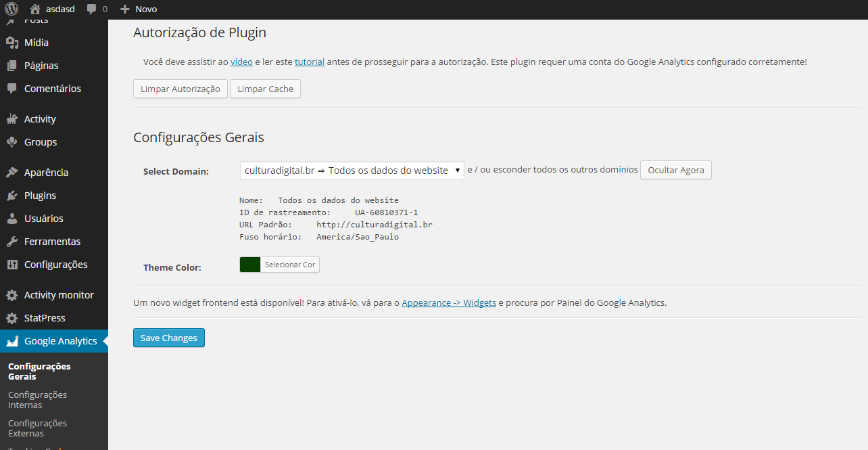This screenshot has height=450, width=868.
Task: Open Configurações Internas submenu
Action: point(37,400)
